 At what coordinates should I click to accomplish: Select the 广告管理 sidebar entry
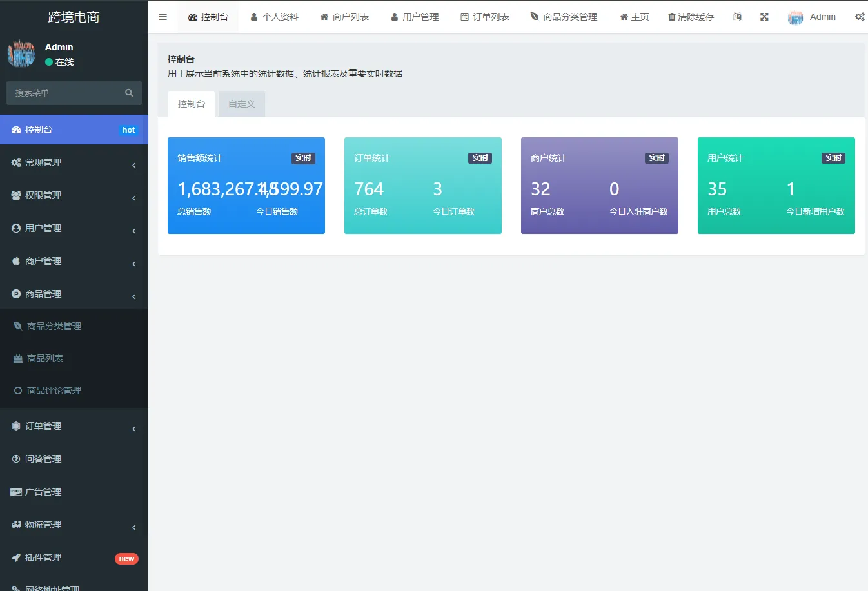41,491
